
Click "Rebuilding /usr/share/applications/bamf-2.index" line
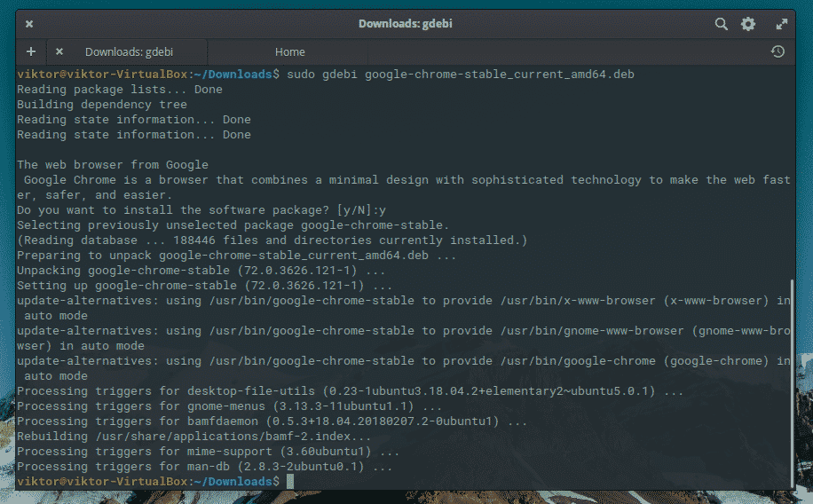coord(193,436)
